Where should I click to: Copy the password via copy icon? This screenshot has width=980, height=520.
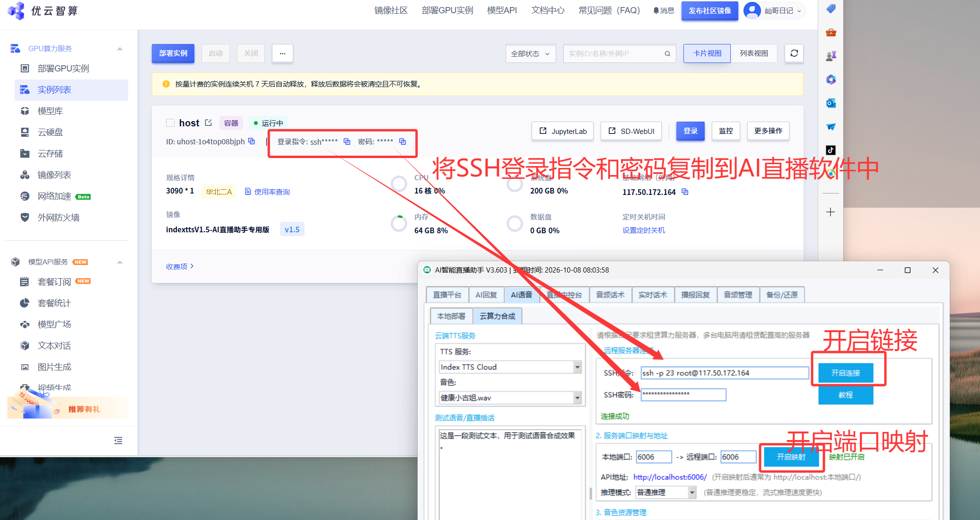[x=402, y=141]
